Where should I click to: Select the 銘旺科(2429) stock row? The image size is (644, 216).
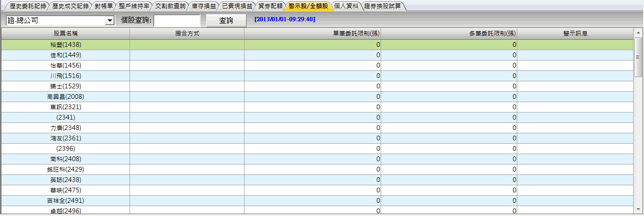pyautogui.click(x=66, y=169)
